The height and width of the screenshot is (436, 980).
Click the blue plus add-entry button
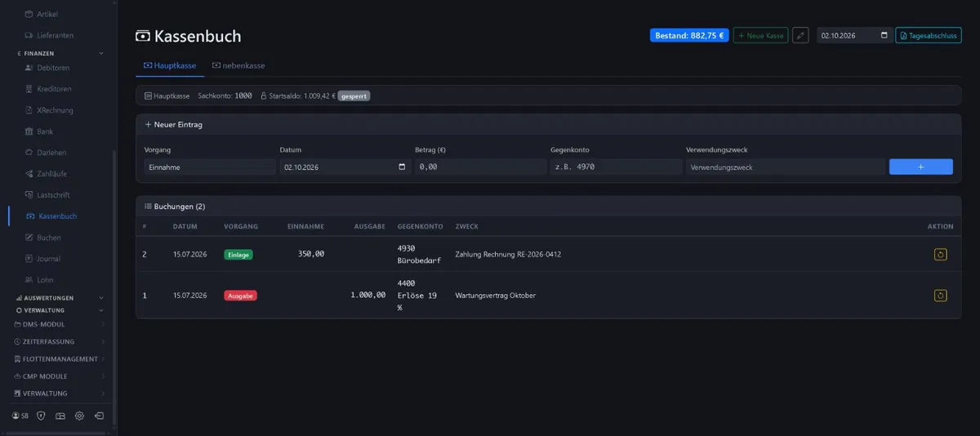tap(920, 167)
